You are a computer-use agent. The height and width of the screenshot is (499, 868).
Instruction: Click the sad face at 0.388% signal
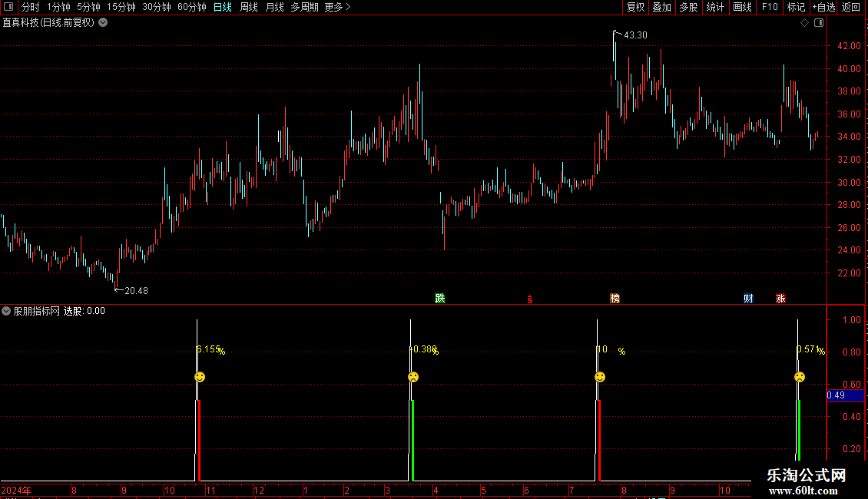(413, 377)
